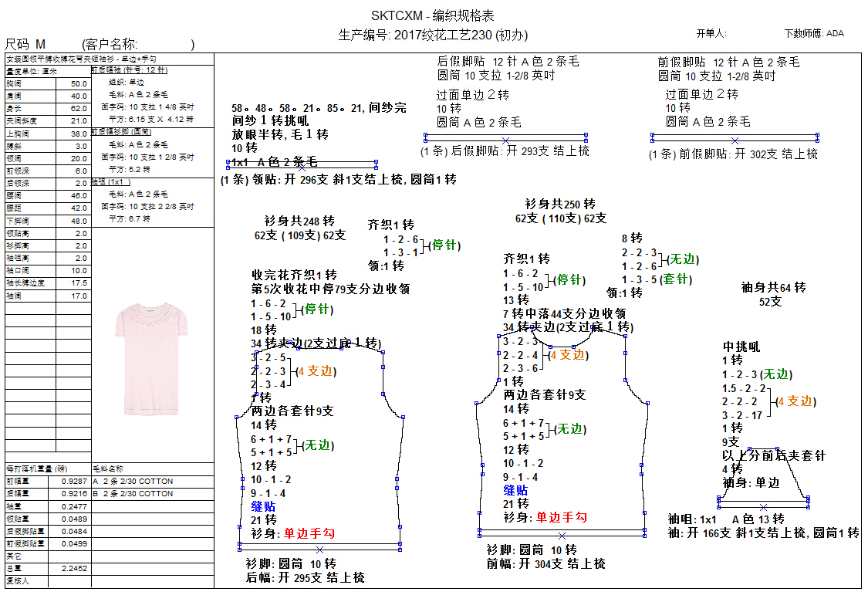This screenshot has width=868, height=602.
Task: Click '衫身共250 转' on front panel
Action: 560,205
